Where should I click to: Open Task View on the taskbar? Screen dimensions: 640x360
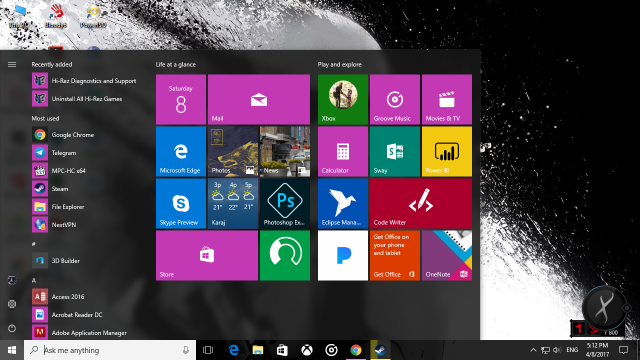pyautogui.click(x=208, y=350)
